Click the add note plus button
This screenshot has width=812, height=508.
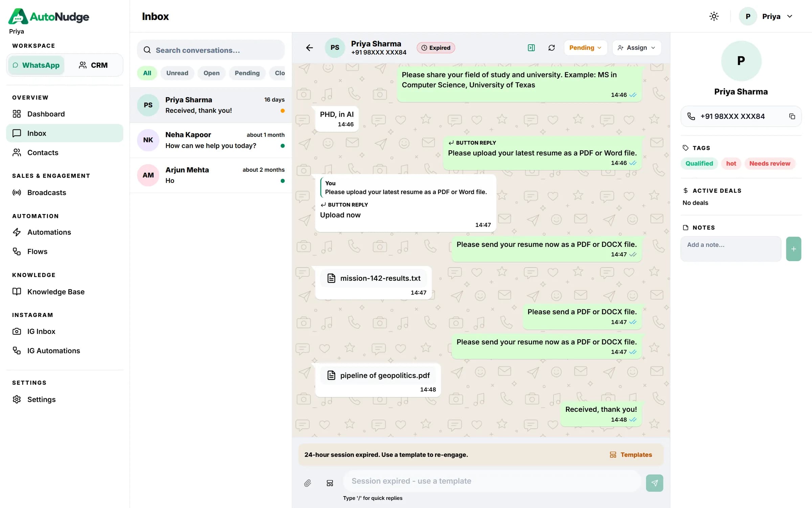[793, 249]
